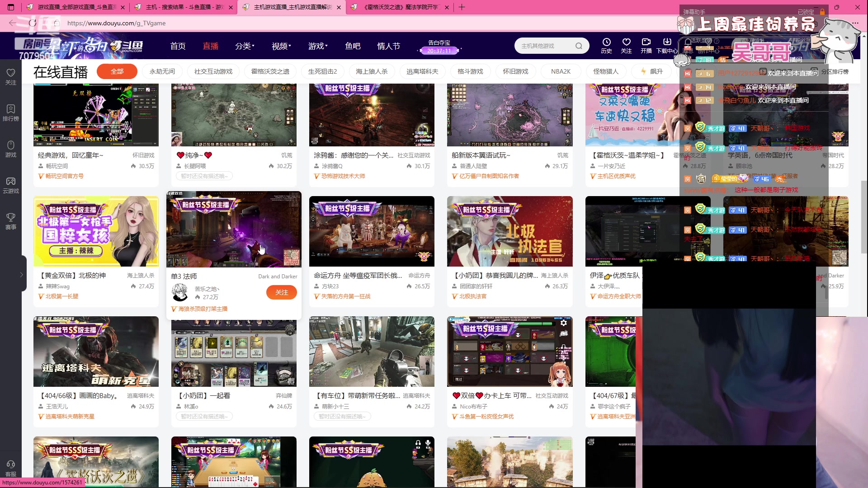Open 【404/66级】画画的Baby stream title
Viewport: 868px width, 488px height.
(79, 395)
